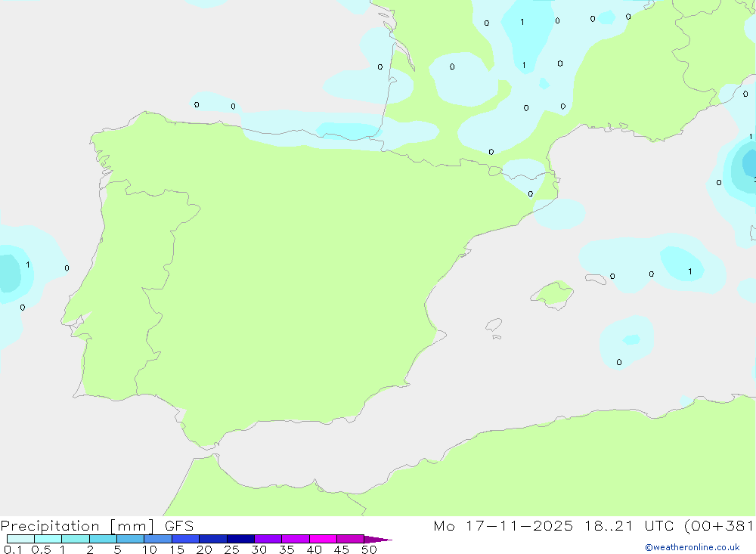Click the date '17-11-2025' in the footer

[519, 526]
